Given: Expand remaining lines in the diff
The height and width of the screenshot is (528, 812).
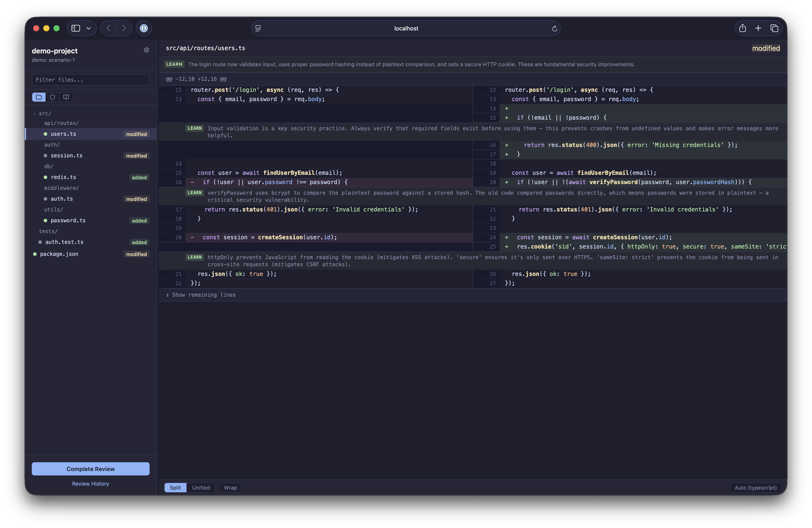Looking at the screenshot, I should pos(203,295).
